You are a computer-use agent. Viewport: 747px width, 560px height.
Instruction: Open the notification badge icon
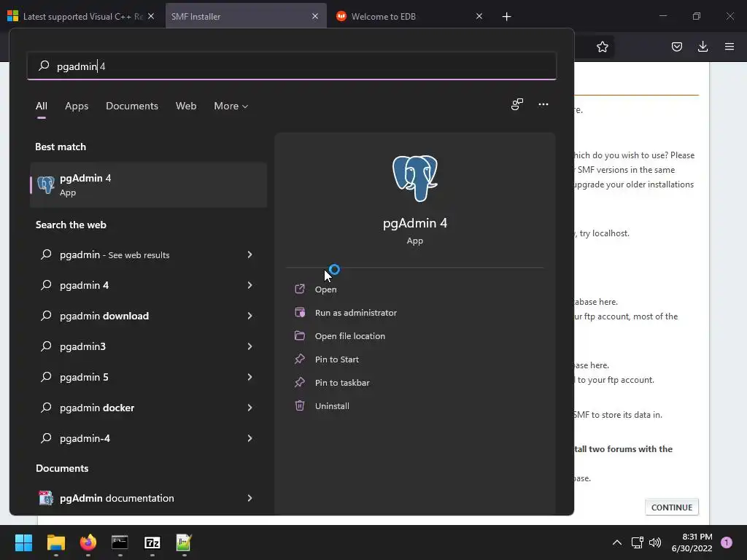pyautogui.click(x=727, y=542)
